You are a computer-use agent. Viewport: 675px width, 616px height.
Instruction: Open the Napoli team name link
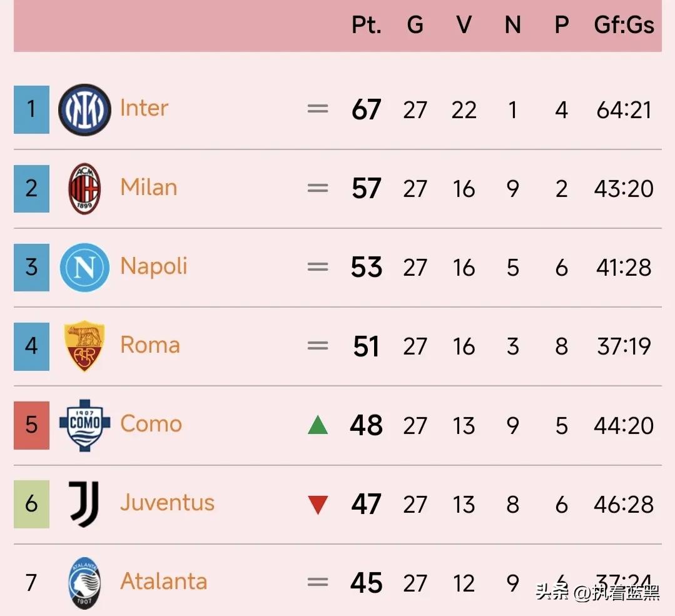[x=154, y=266]
